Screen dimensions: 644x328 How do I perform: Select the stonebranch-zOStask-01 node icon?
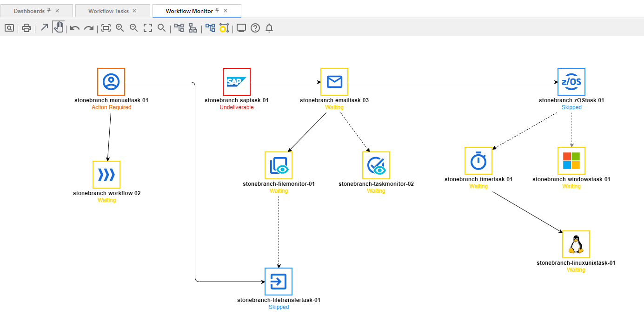pyautogui.click(x=571, y=82)
